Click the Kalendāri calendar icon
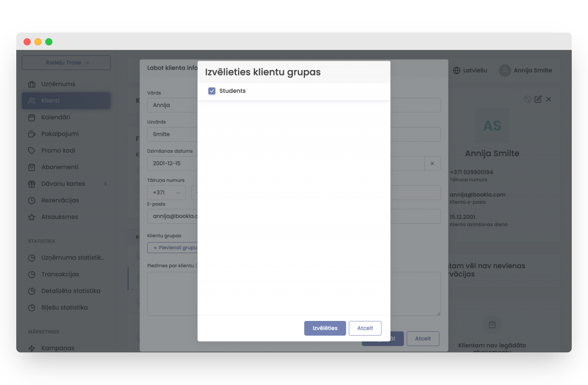Screen dimensions: 588x385 pyautogui.click(x=31, y=117)
